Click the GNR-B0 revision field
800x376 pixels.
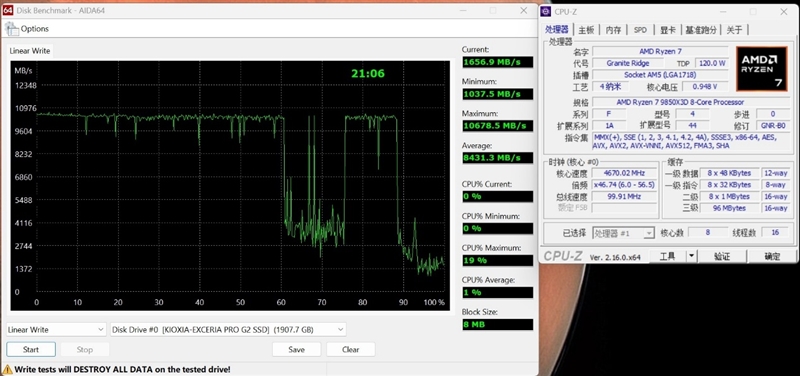773,126
